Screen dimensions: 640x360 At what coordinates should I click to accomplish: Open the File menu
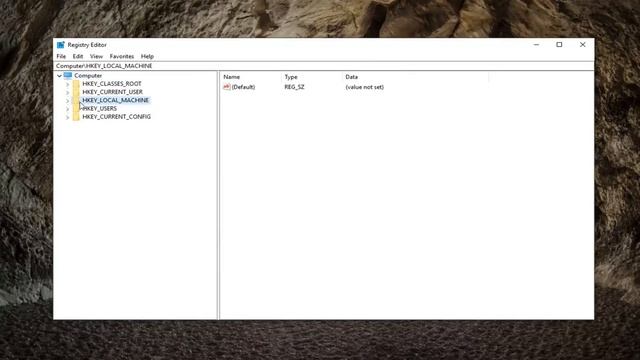click(61, 56)
